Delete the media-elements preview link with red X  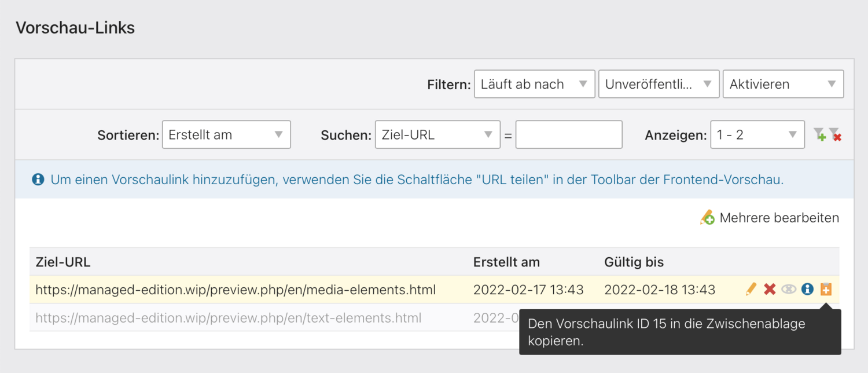(x=770, y=289)
